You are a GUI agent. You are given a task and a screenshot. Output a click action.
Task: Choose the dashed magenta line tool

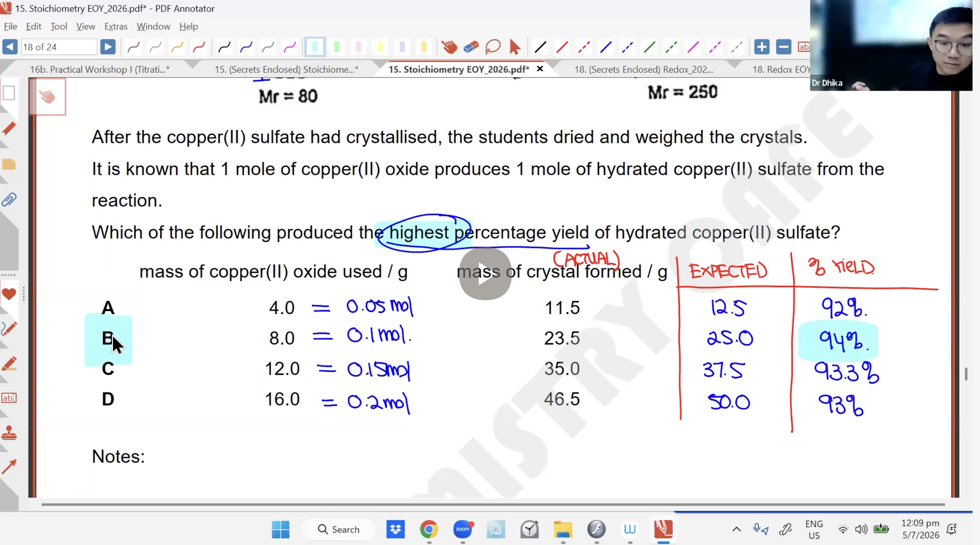coord(715,47)
